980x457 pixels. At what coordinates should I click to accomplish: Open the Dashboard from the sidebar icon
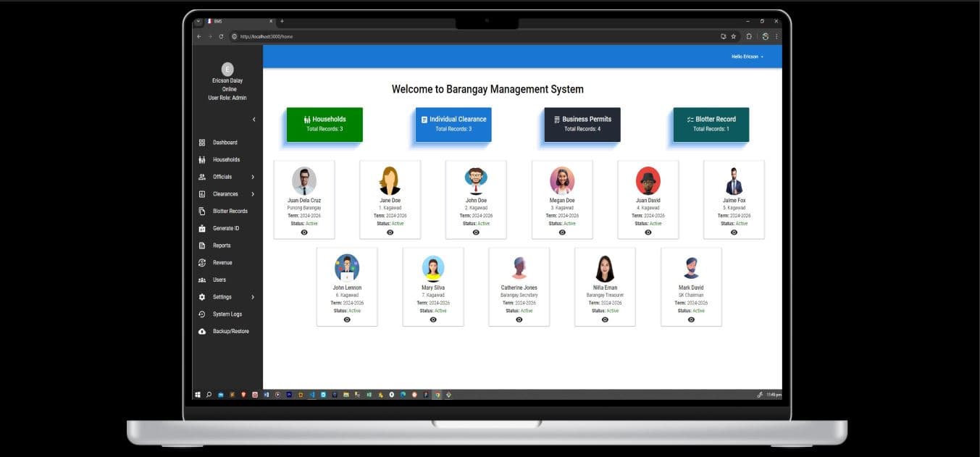(204, 142)
